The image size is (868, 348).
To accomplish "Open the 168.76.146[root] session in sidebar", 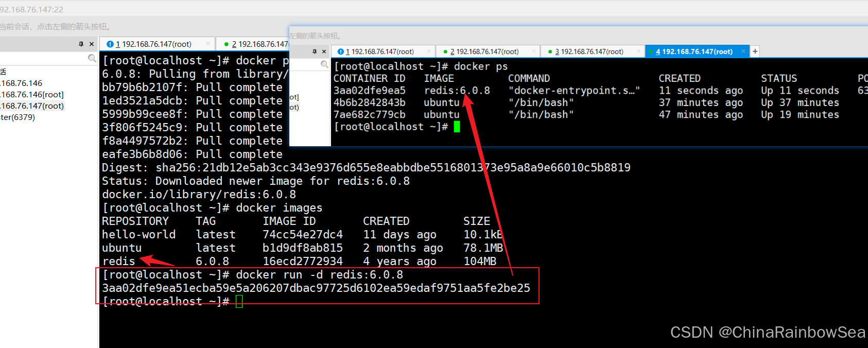I will pyautogui.click(x=32, y=95).
